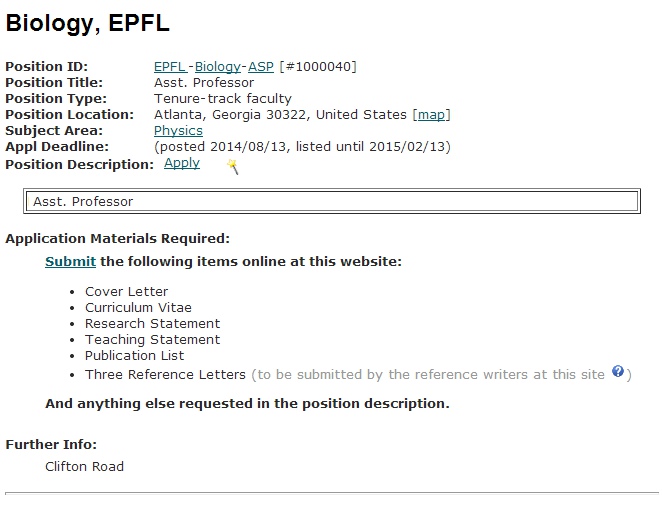The image size is (662, 510).
Task: Select the Teaching Statement list item
Action: coord(152,340)
